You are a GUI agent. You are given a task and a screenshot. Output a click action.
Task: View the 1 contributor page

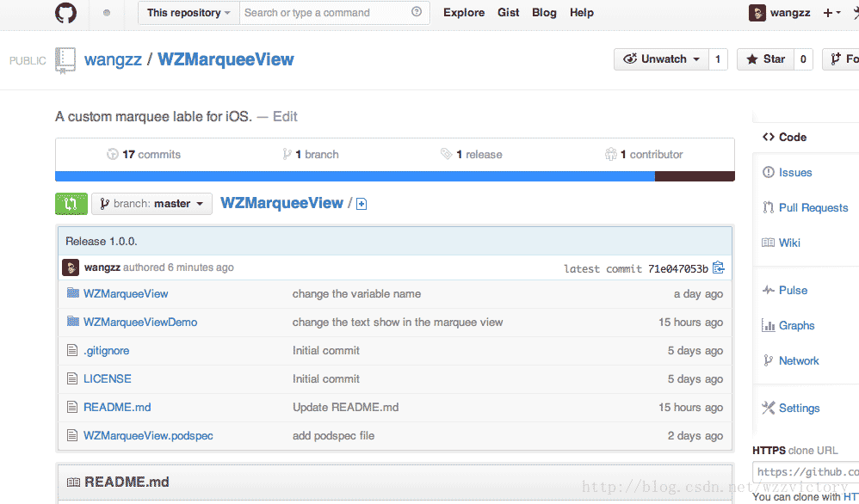(x=644, y=154)
